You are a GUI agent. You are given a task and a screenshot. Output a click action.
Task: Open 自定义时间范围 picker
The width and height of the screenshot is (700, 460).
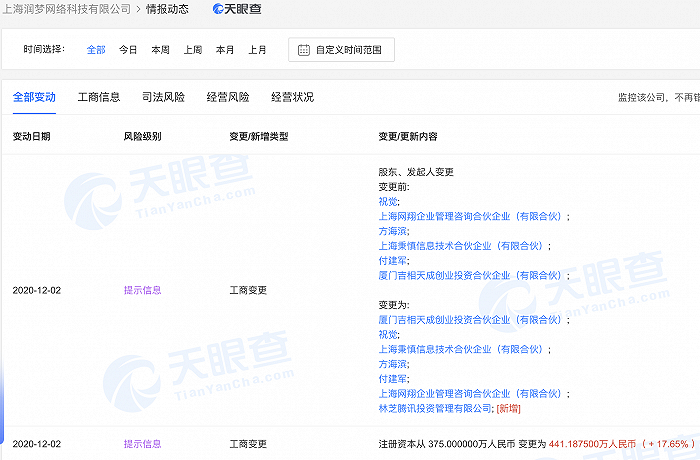(x=342, y=50)
